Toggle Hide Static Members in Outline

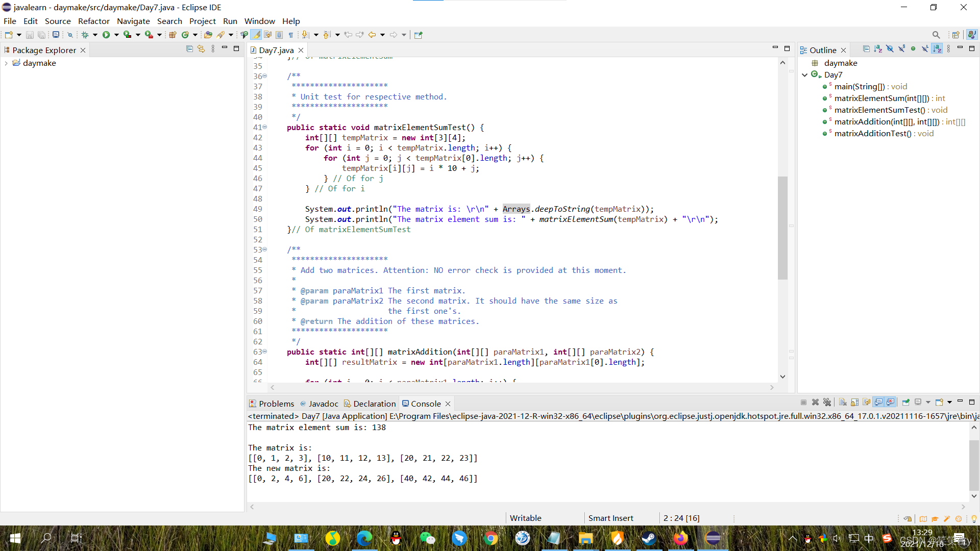[901, 49]
